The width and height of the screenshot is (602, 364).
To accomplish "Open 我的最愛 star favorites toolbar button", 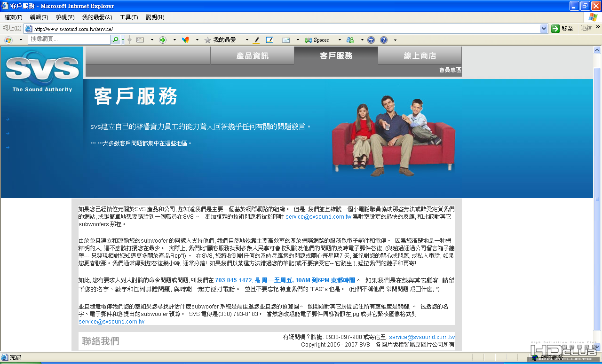I will 220,40.
